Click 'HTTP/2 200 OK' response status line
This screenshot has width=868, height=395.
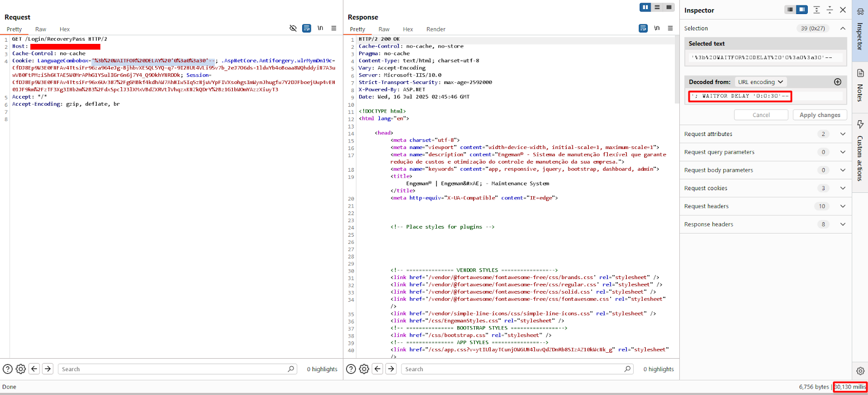click(379, 39)
